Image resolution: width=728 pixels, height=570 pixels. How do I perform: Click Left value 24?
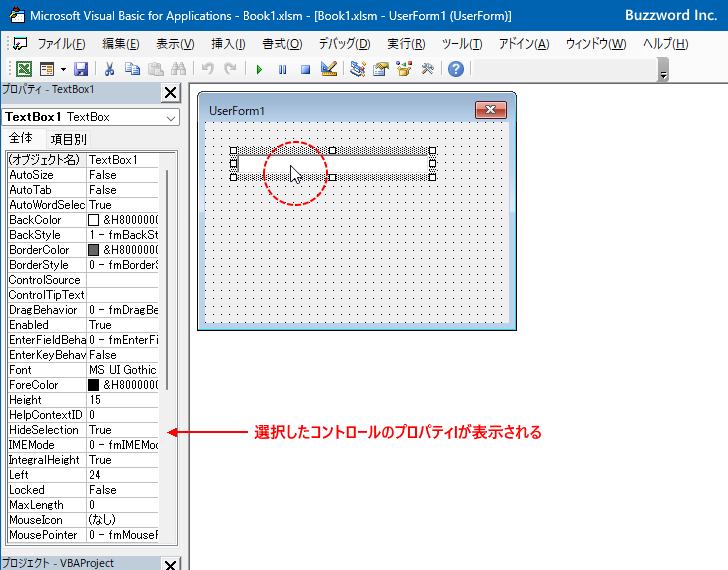click(123, 475)
